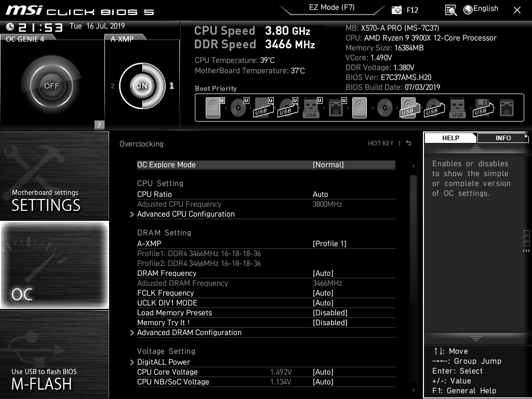Select the legacy USB hard disk boot icon

[x=409, y=108]
